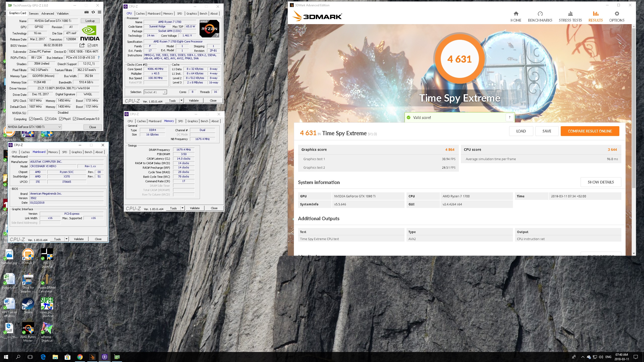This screenshot has width=644, height=362.
Task: Open Google Chrome from the taskbar
Action: point(80,357)
